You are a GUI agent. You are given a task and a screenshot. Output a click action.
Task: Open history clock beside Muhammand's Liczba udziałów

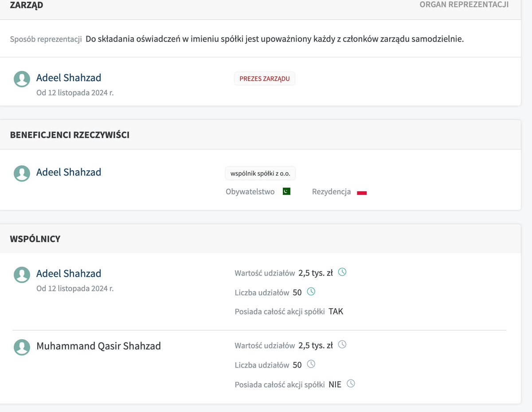coord(311,364)
